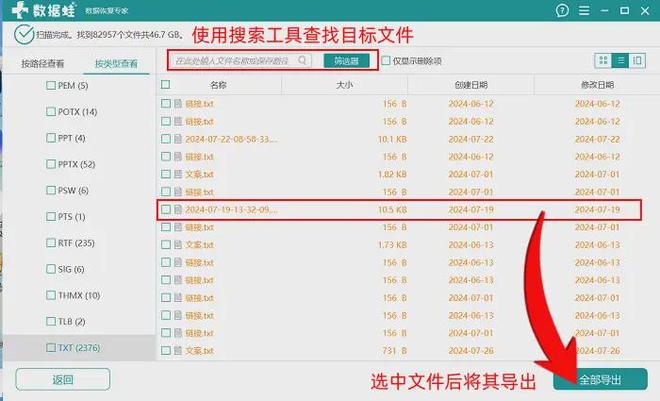Screen dimensions: 660x401
Task: Click the scan complete status text
Action: [x=109, y=35]
